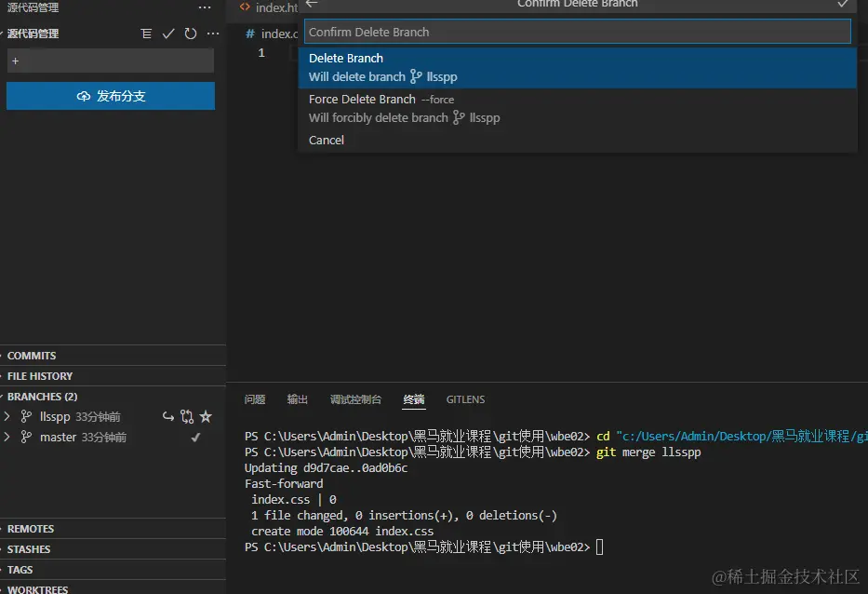Select Delete Branch option

click(x=578, y=68)
